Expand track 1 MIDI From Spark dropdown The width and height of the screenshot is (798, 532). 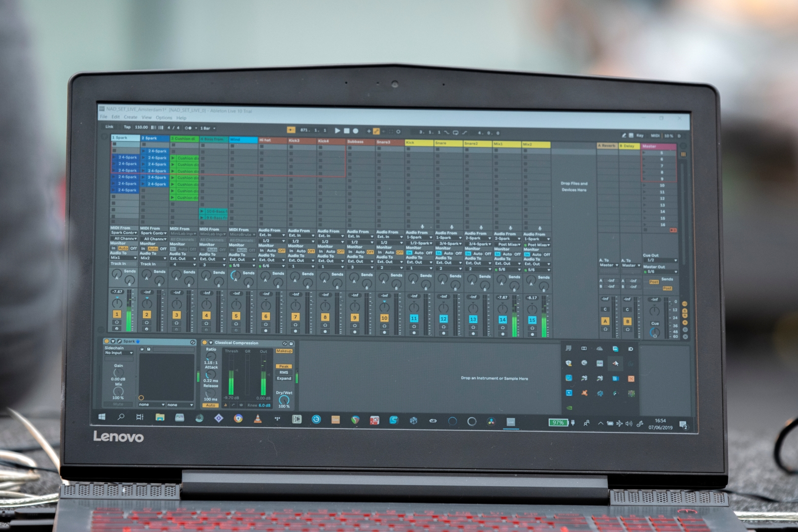tap(124, 233)
